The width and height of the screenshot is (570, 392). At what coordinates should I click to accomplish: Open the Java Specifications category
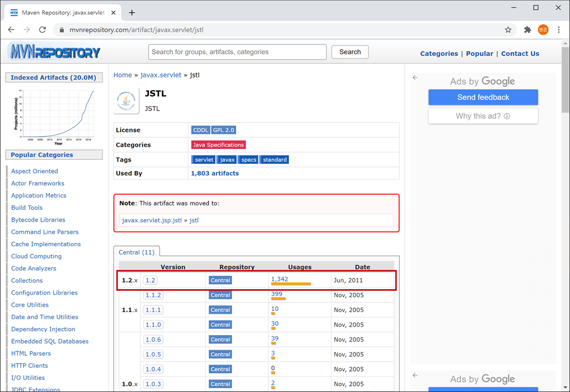(x=219, y=145)
